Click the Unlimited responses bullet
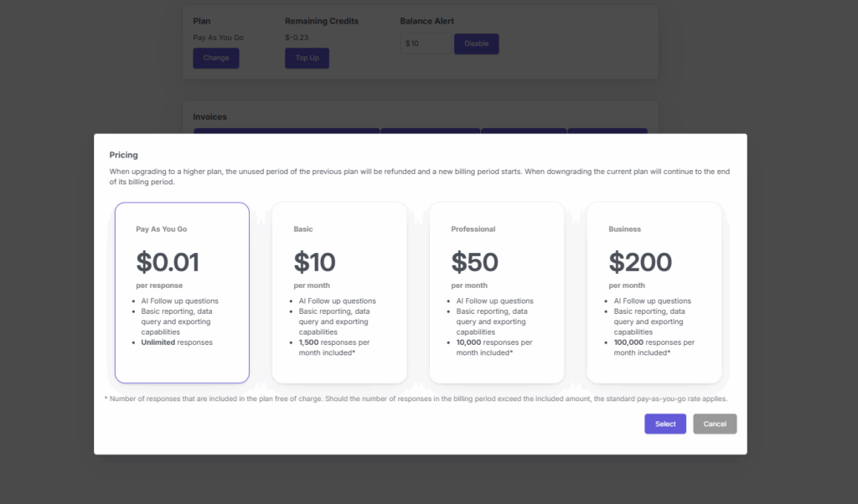The image size is (858, 504). [177, 342]
